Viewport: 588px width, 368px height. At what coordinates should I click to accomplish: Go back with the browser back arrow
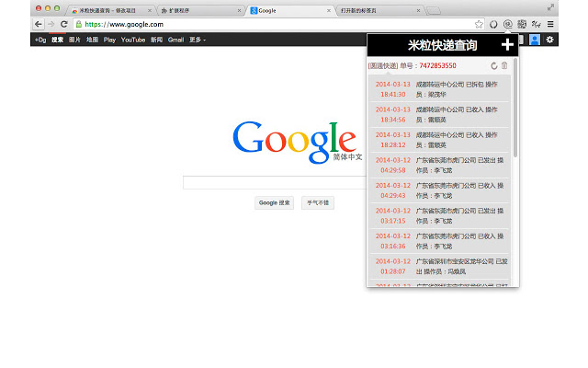(x=39, y=25)
